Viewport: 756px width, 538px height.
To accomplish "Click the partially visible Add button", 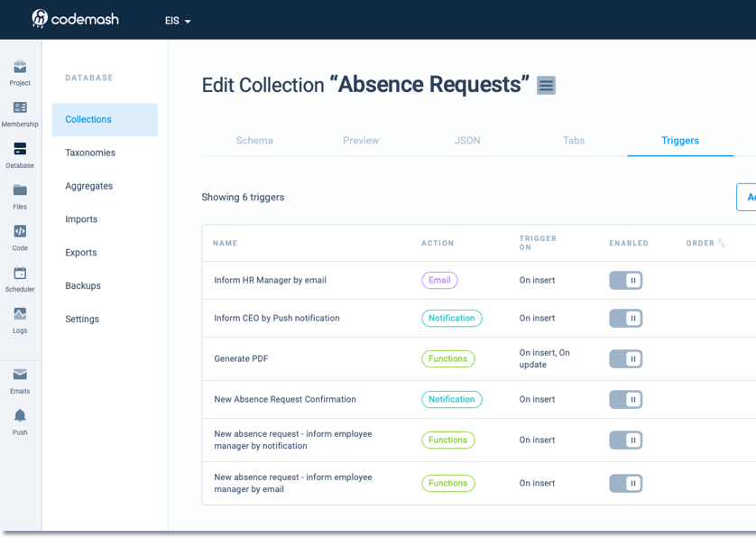I will pos(746,197).
